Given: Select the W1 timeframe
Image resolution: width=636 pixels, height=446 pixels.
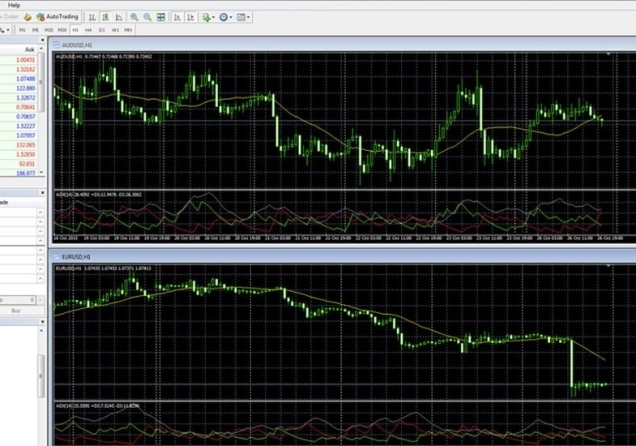Looking at the screenshot, I should 115,30.
